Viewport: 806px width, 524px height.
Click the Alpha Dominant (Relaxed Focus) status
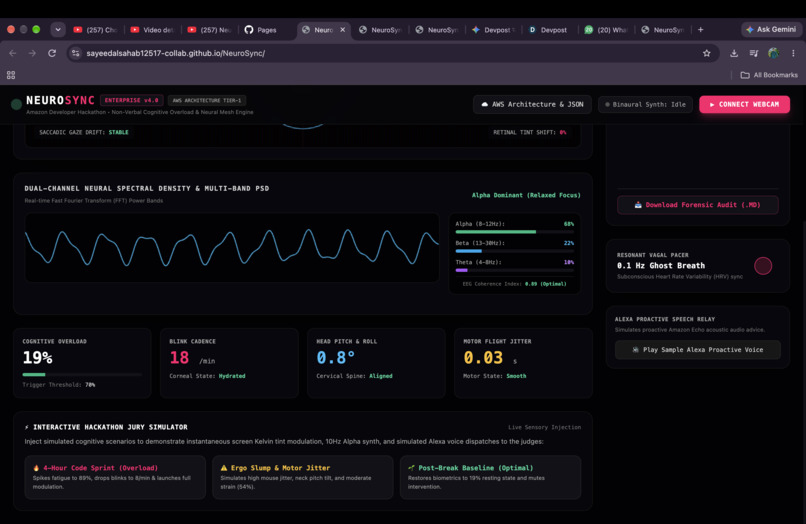526,195
